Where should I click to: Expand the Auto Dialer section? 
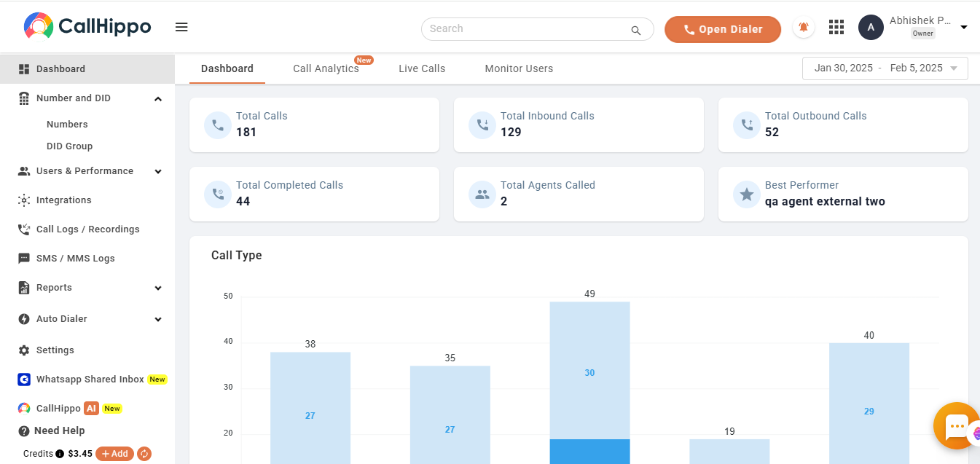tap(158, 319)
